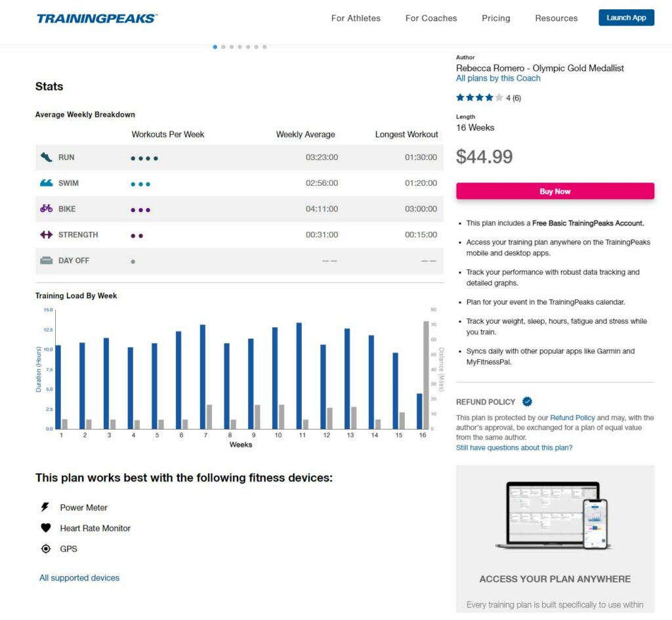
Task: Click the Power Meter device label
Action: pyautogui.click(x=83, y=508)
